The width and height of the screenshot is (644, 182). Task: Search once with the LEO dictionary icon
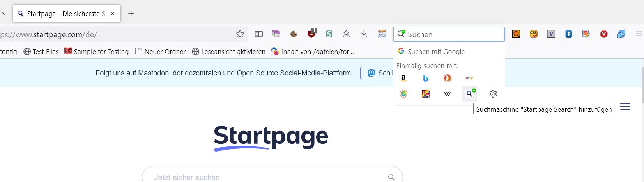(x=426, y=94)
